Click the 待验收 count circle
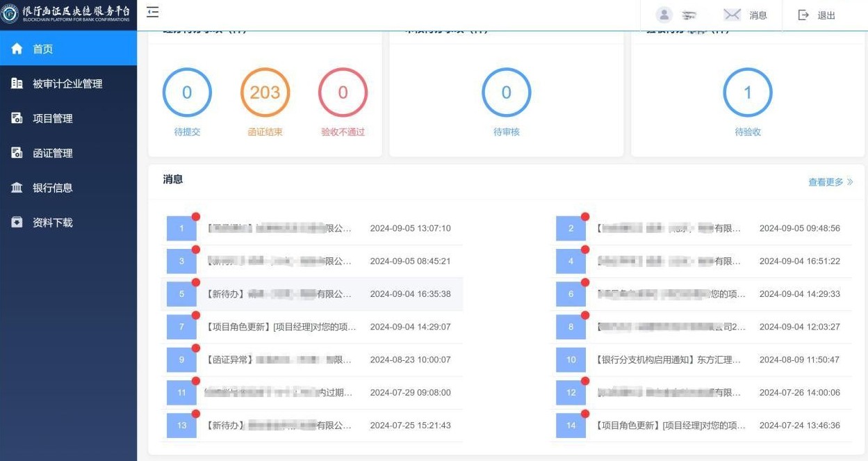 pyautogui.click(x=748, y=92)
